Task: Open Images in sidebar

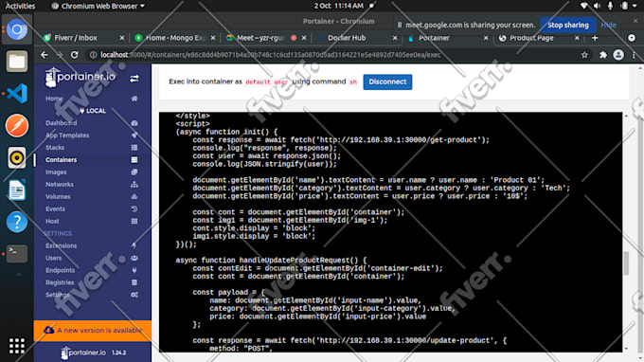Action: click(x=56, y=172)
